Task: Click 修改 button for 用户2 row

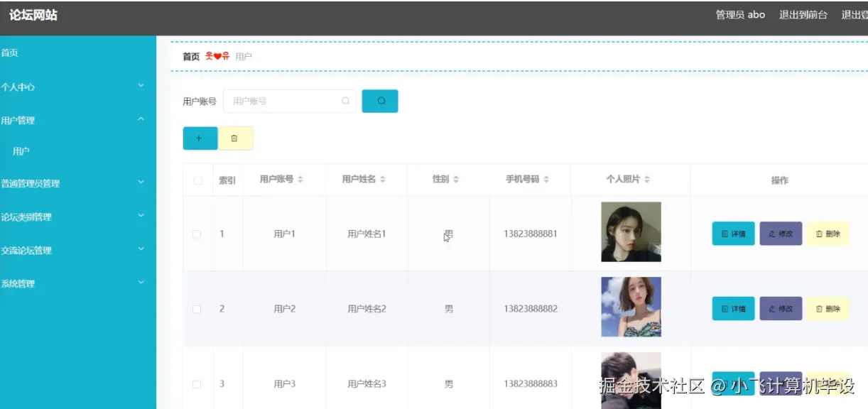Action: tap(781, 309)
